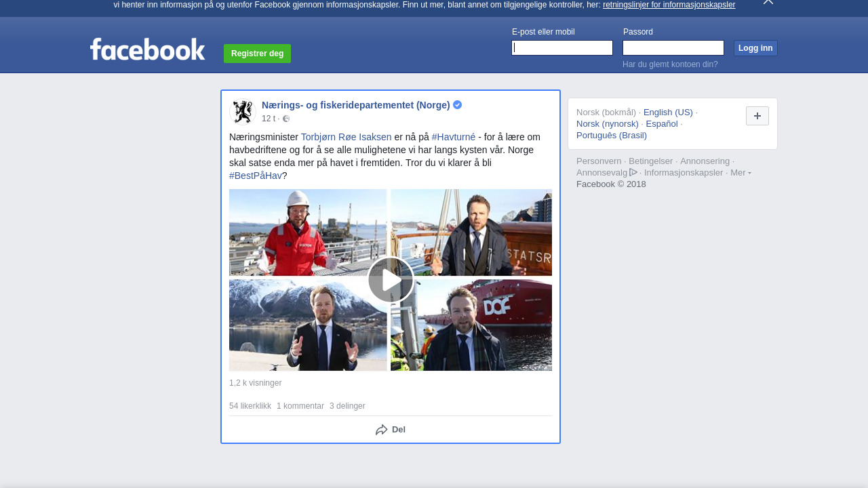
Task: Click the '1,2 k visninger' view count
Action: 255,383
